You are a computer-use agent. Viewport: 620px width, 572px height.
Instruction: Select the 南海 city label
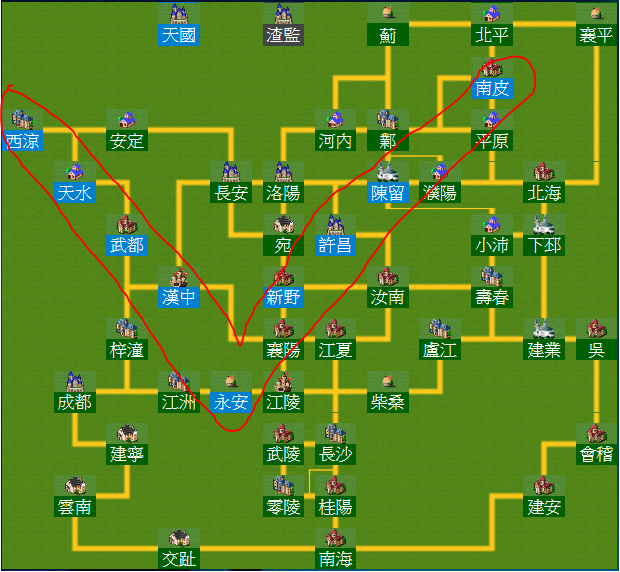click(335, 559)
